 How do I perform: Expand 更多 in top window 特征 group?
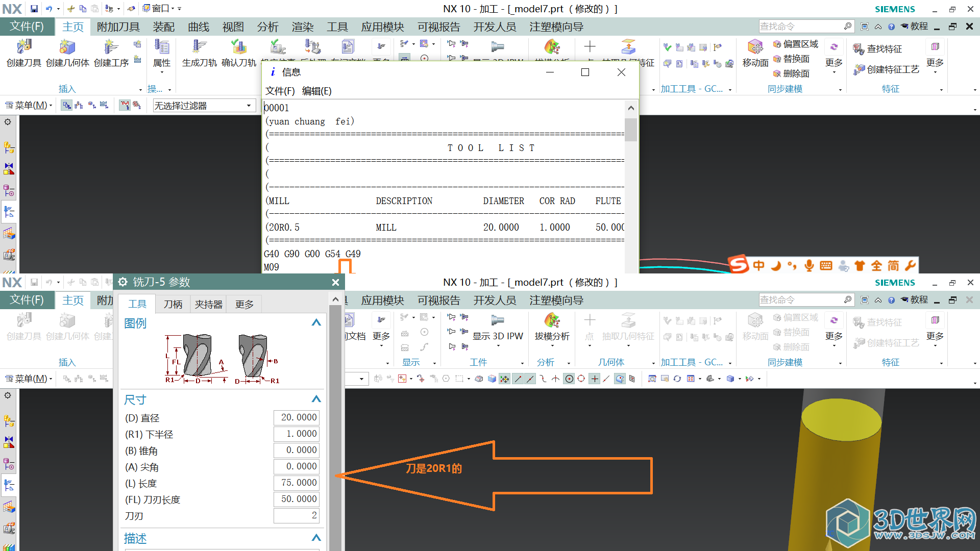pyautogui.click(x=935, y=56)
